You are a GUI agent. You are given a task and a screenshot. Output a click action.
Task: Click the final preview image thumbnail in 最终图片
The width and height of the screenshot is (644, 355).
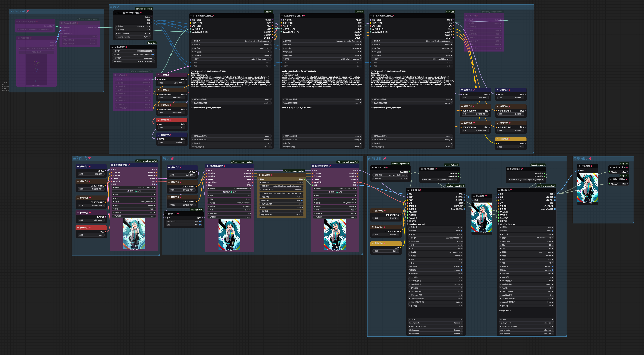tap(587, 188)
